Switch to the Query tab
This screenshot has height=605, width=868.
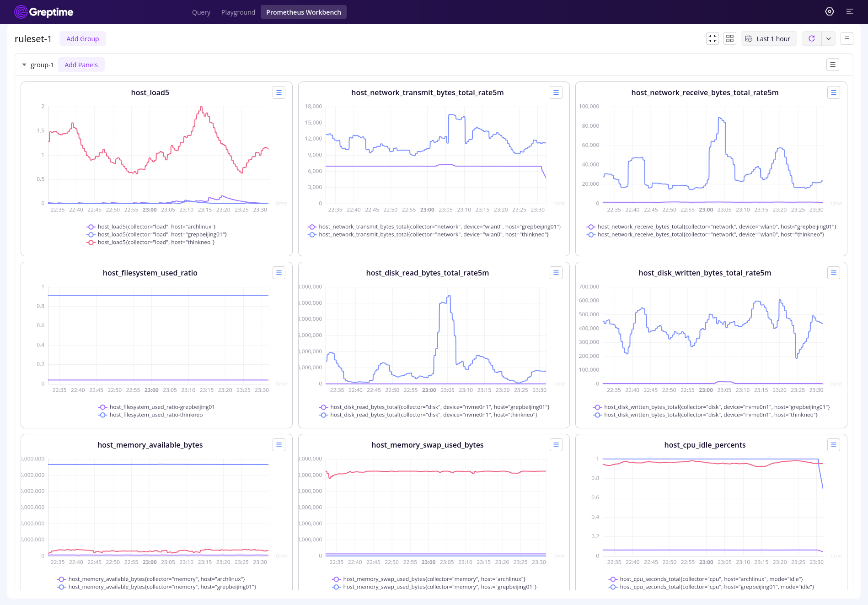point(201,12)
